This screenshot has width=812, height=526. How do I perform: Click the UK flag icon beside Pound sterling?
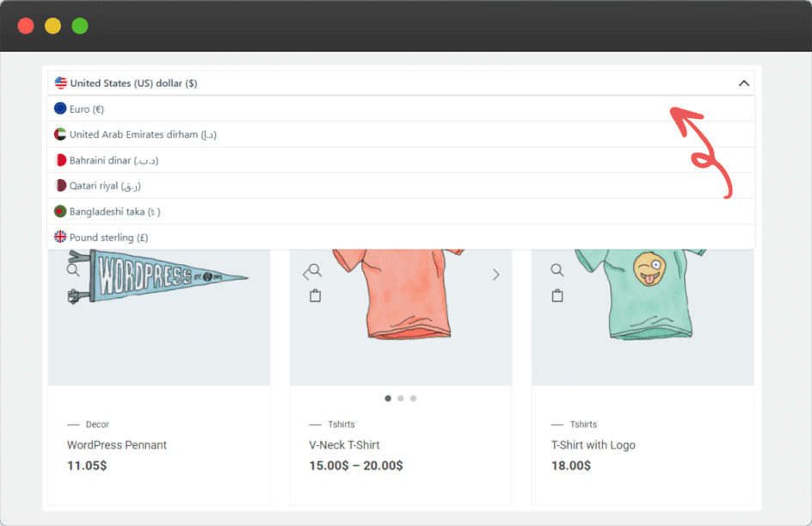click(x=60, y=237)
